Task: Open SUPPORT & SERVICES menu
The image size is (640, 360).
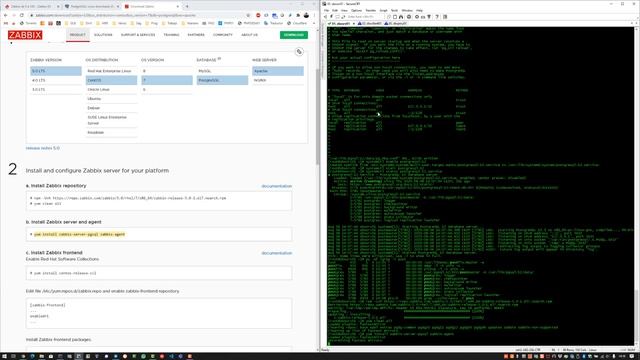Action: tap(138, 35)
